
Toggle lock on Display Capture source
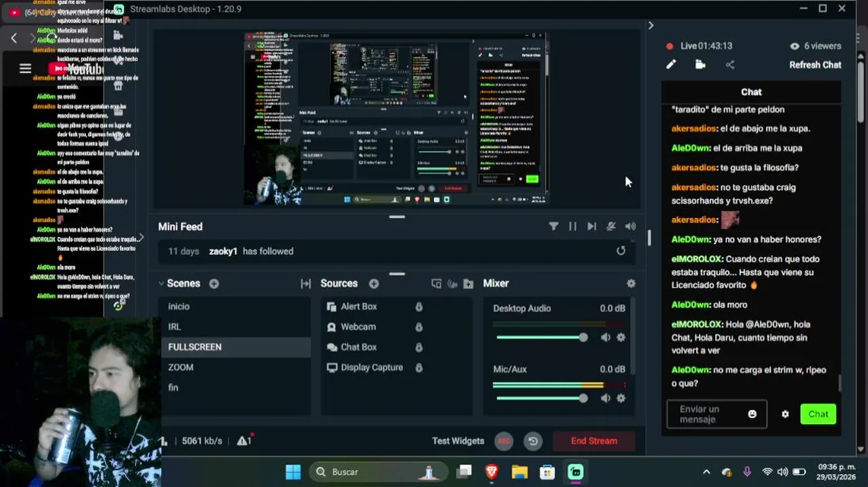[x=418, y=367]
